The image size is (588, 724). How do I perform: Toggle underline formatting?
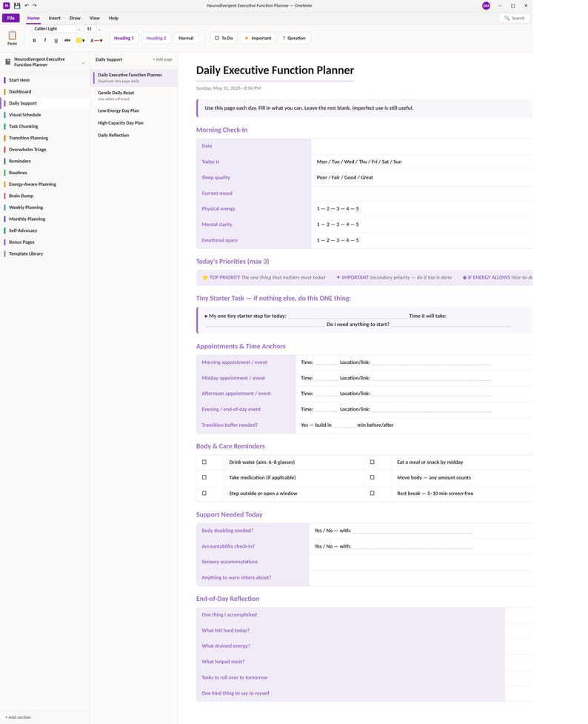[x=56, y=41]
